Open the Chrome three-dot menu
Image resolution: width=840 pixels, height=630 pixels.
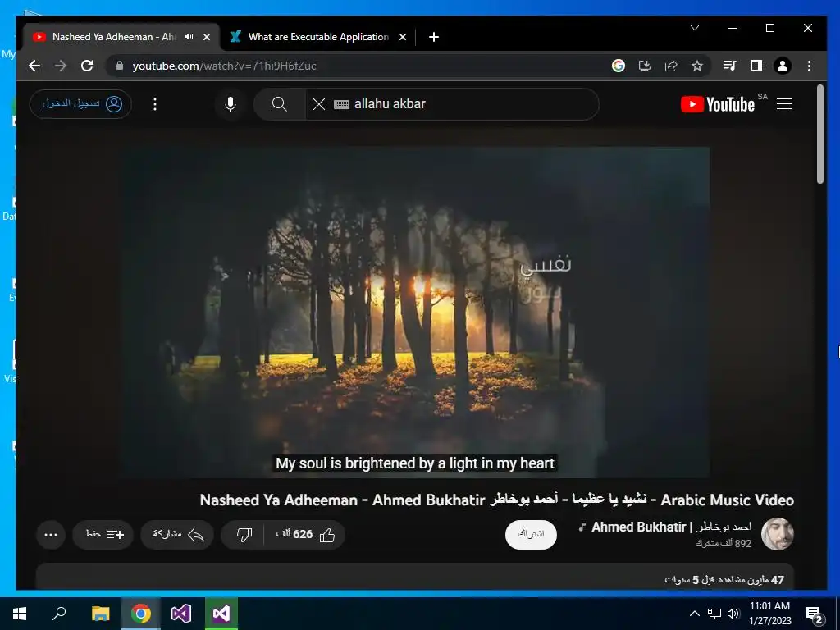(x=809, y=66)
